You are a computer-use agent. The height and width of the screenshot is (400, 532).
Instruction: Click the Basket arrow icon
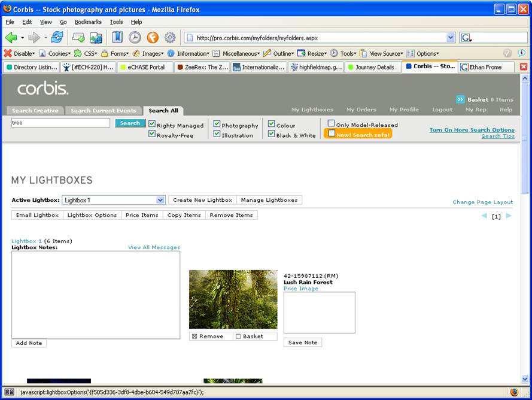click(460, 99)
